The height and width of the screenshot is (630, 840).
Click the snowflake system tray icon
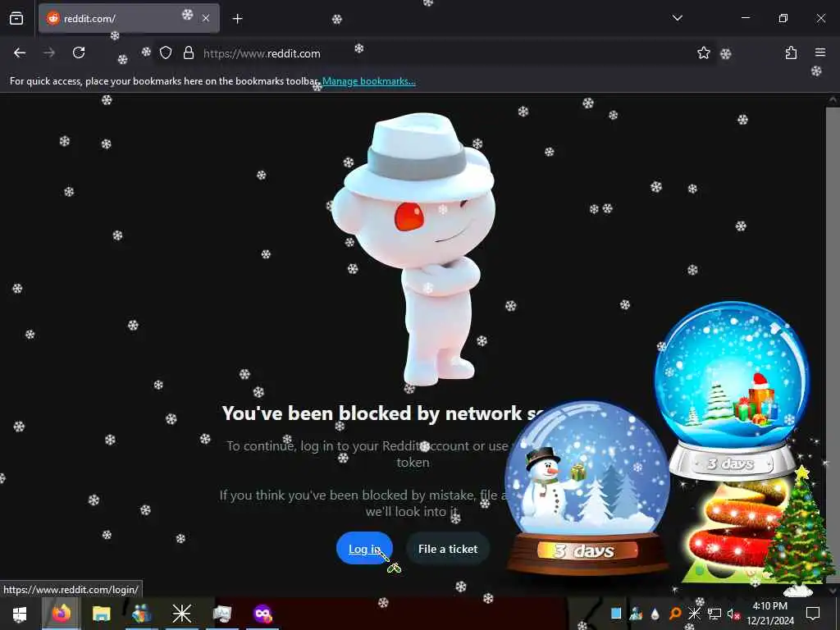click(x=694, y=614)
